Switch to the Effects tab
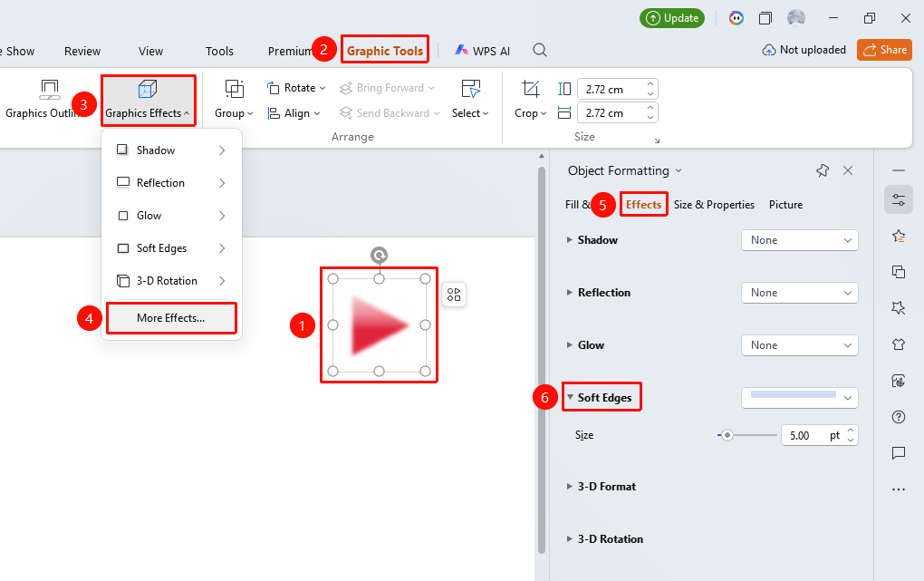The image size is (924, 581). click(x=643, y=205)
